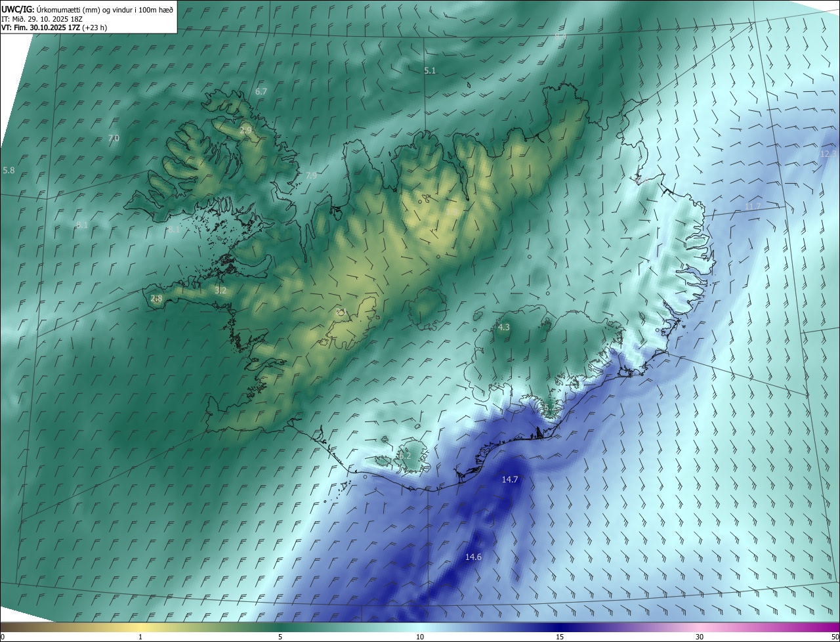Click the 6.7 value label on map

coord(261,91)
